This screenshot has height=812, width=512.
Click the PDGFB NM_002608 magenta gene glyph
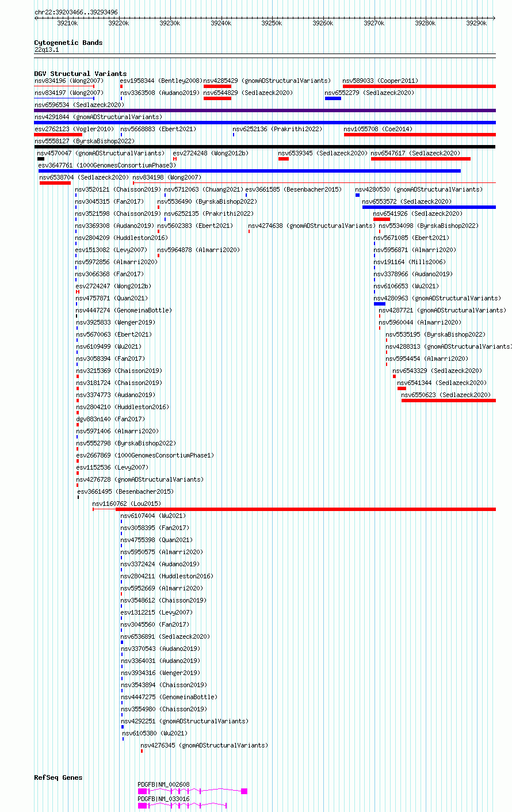(x=193, y=791)
